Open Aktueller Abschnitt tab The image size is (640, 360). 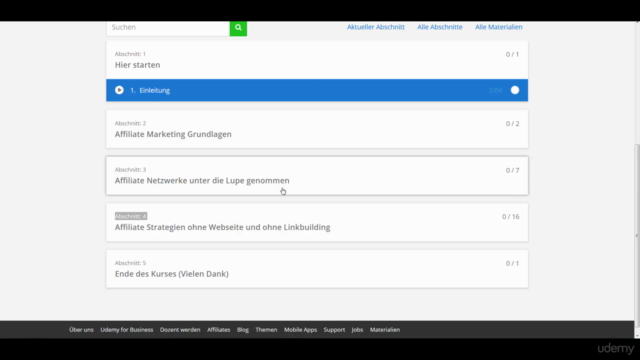click(376, 27)
